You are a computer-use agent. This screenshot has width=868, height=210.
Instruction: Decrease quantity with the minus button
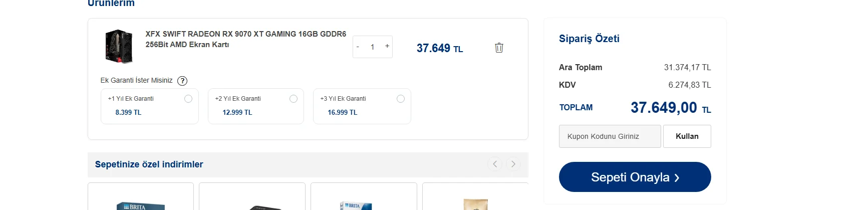[358, 47]
